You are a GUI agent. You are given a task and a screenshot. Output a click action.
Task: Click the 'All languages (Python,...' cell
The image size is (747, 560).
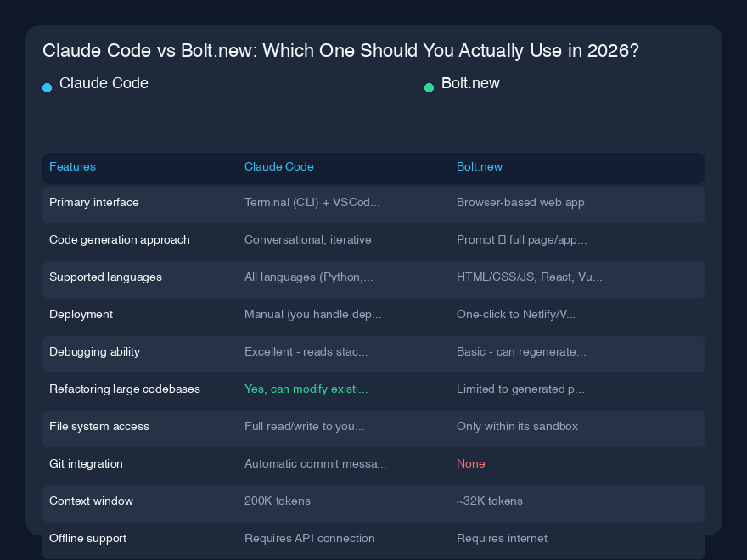pyautogui.click(x=309, y=277)
